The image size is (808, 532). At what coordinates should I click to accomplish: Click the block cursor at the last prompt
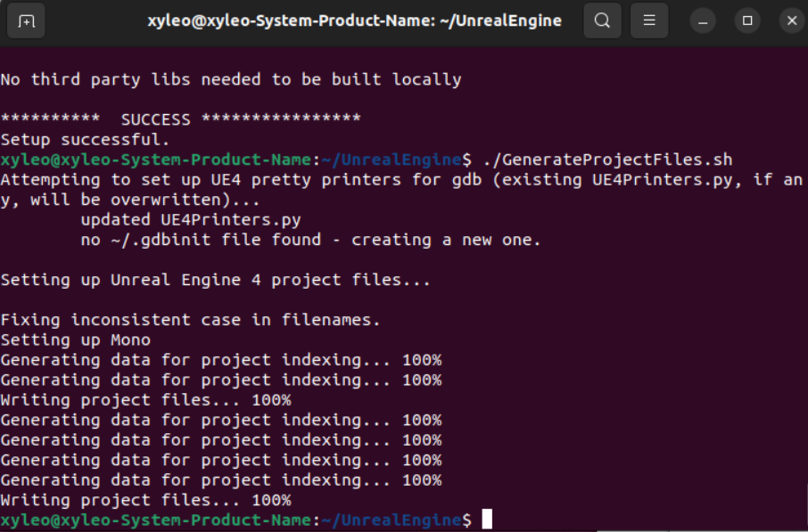click(486, 520)
